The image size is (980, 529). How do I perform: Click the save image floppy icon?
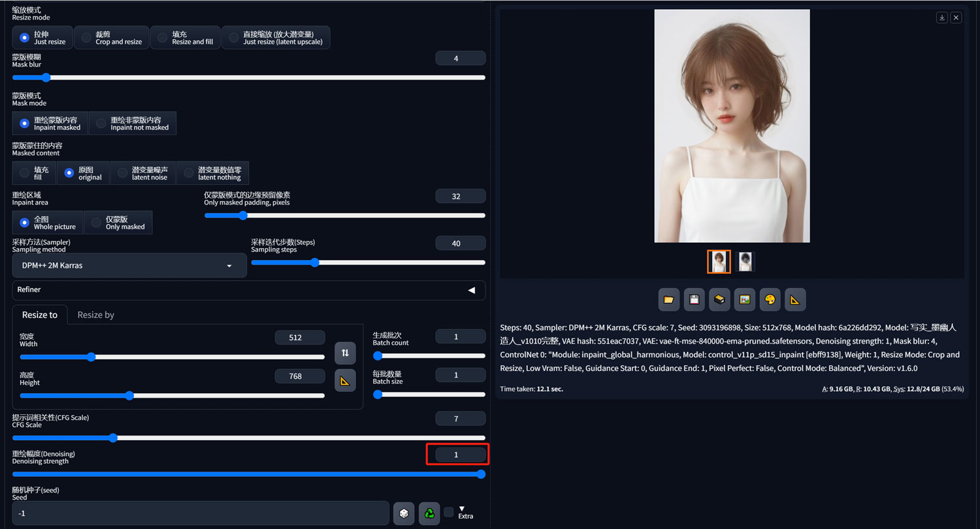[x=694, y=299]
